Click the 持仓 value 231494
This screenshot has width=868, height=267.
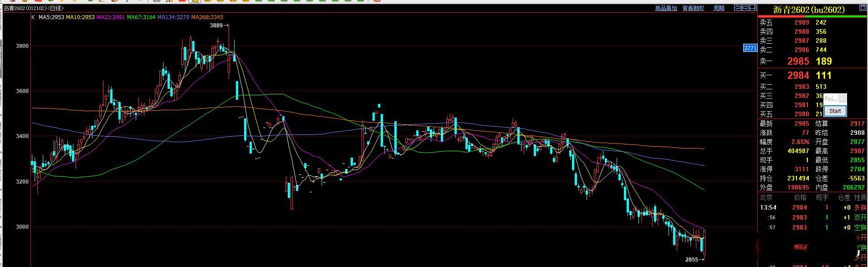pyautogui.click(x=798, y=178)
